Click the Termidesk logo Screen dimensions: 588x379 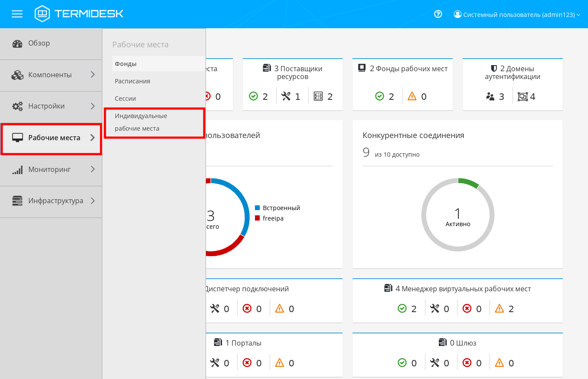(79, 14)
